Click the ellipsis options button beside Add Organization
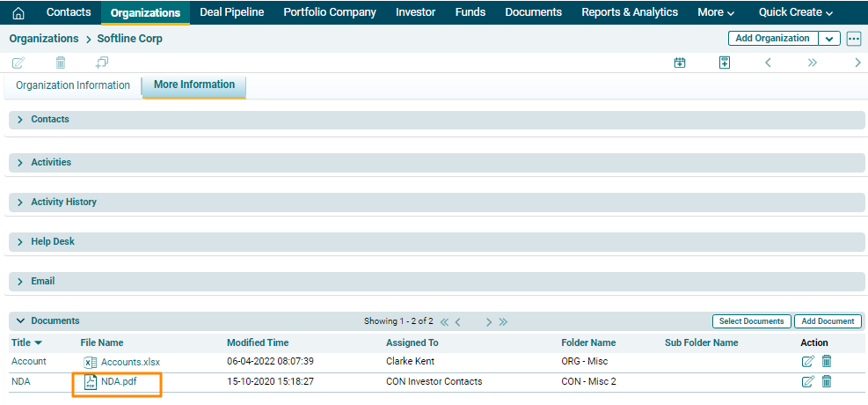Screen dimensions: 868x405 (854, 39)
